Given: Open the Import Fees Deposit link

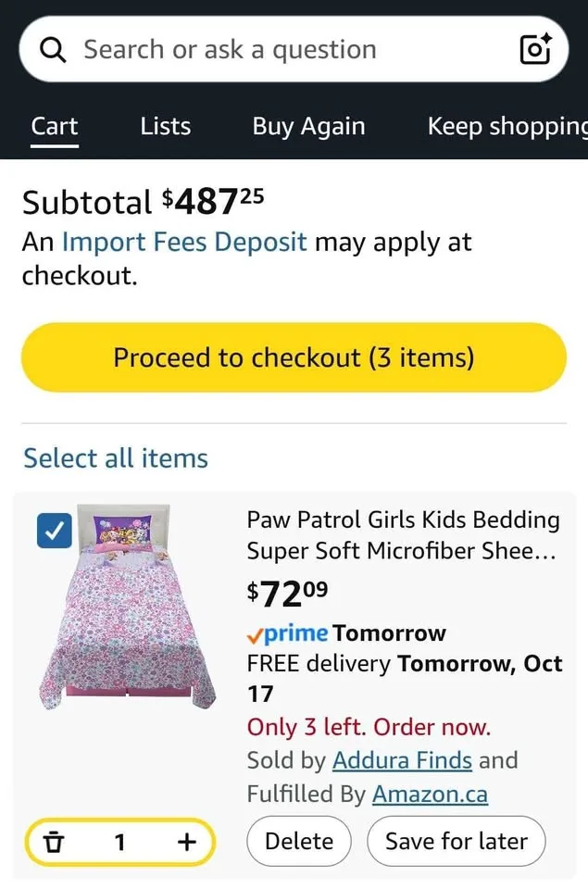Looking at the screenshot, I should [x=184, y=242].
